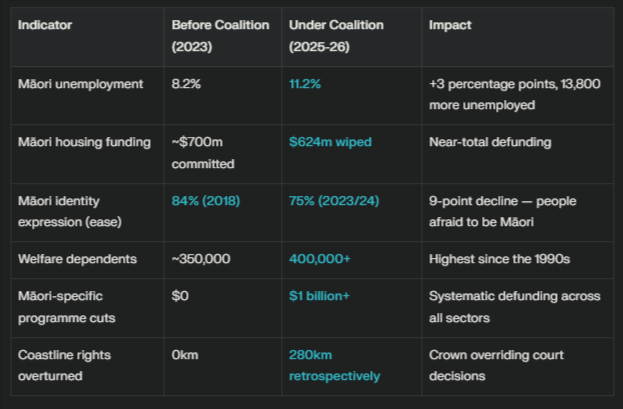Click the "8.2%" before-coalition unemployment cell
This screenshot has width=623, height=409.
click(186, 85)
